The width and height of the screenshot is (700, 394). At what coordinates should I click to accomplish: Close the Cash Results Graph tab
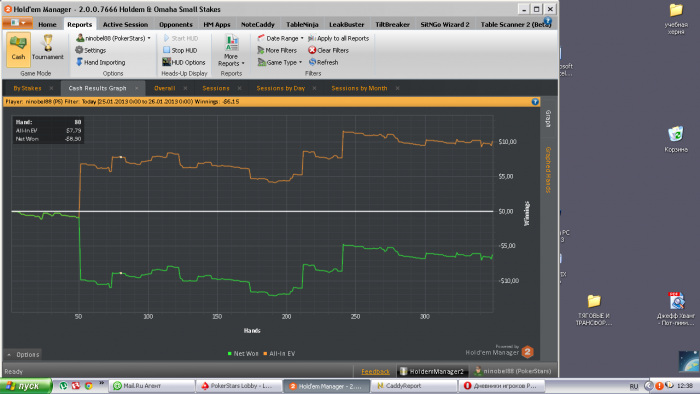pos(137,88)
